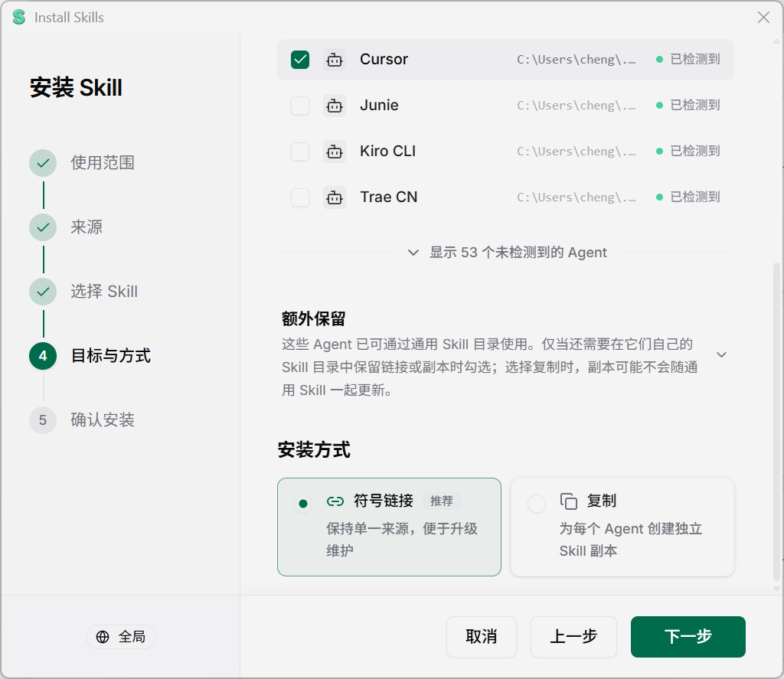Click the robot icon next to Trae CN
Image resolution: width=784 pixels, height=679 pixels.
tap(335, 197)
